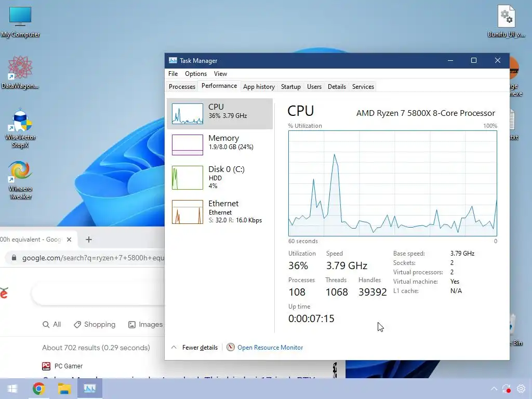532x399 pixels.
Task: Switch to the Details tab
Action: (x=337, y=87)
